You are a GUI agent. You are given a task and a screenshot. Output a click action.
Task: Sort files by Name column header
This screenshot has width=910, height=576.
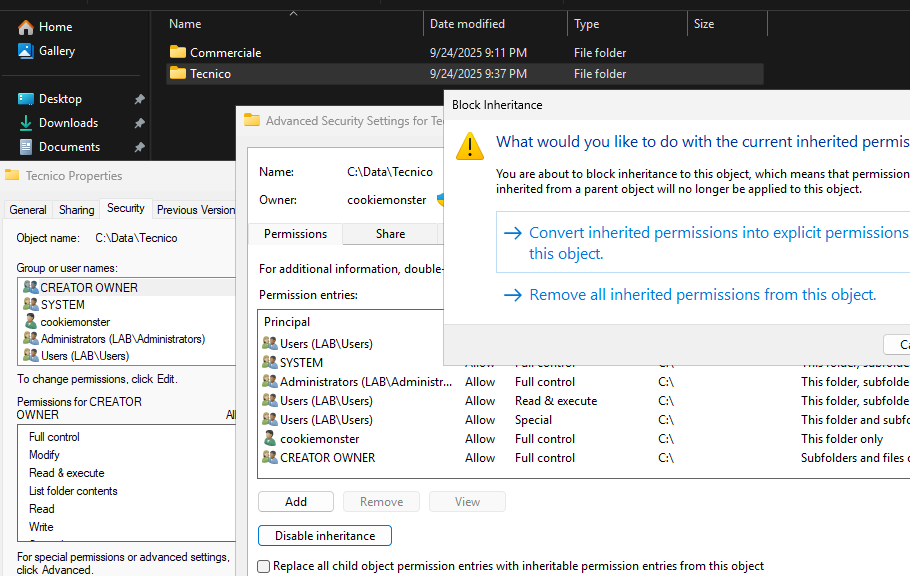pyautogui.click(x=185, y=24)
